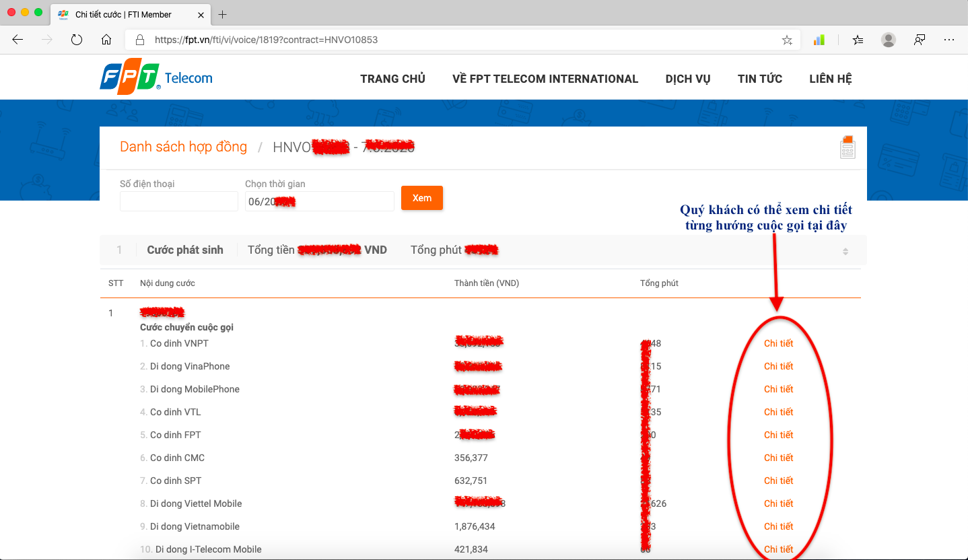Open the browser three-dot settings menu
Image resolution: width=968 pixels, height=560 pixels.
click(949, 40)
